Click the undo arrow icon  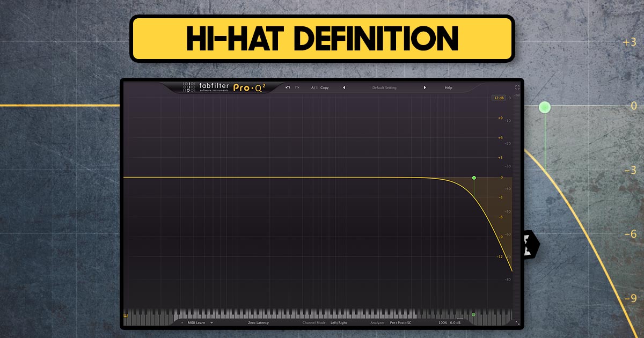pos(287,87)
